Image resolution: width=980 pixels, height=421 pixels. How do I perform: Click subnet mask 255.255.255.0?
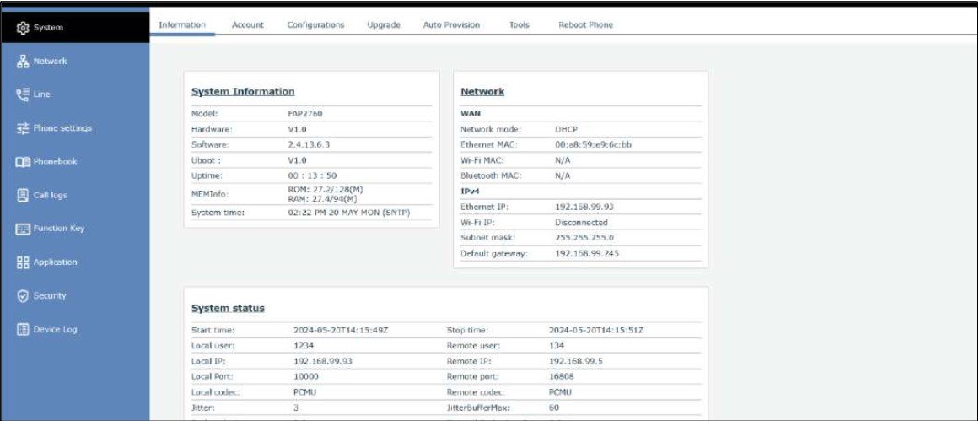[x=584, y=238]
